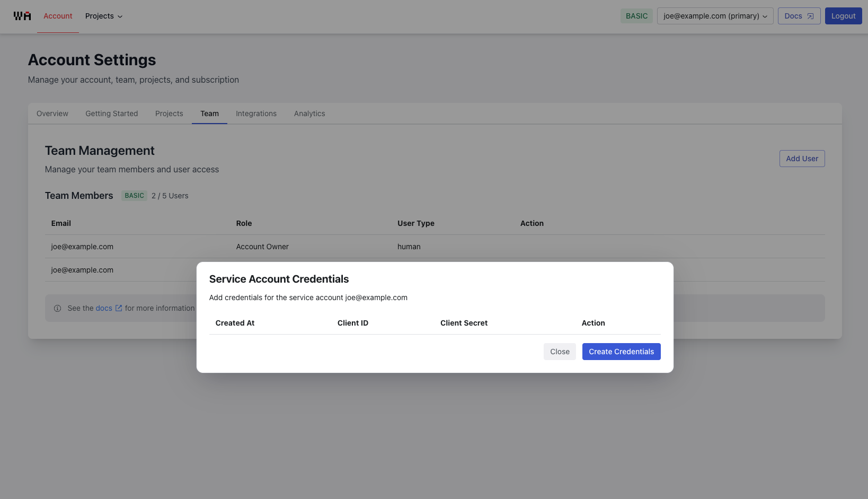The width and height of the screenshot is (868, 499).
Task: Click Create Credentials in the dialog
Action: (621, 352)
